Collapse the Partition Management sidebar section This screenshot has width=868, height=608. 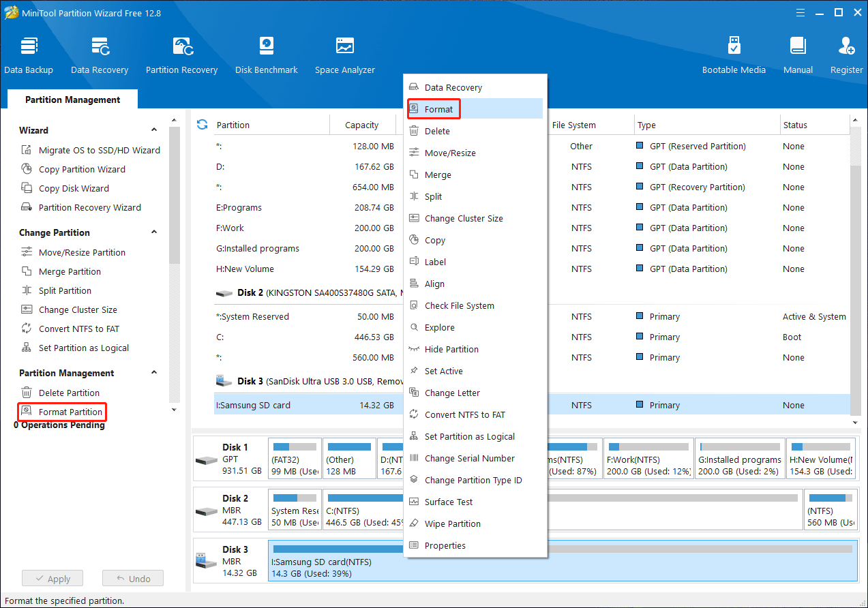pyautogui.click(x=154, y=372)
